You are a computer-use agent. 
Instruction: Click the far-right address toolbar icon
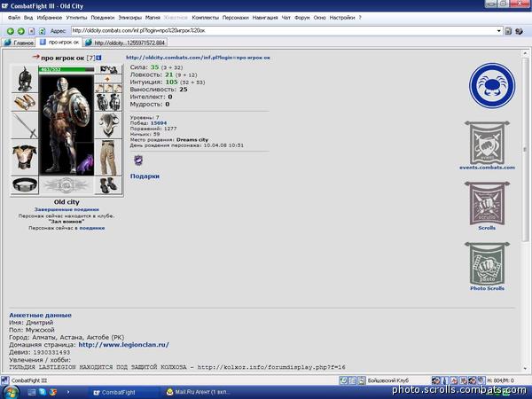tap(519, 31)
